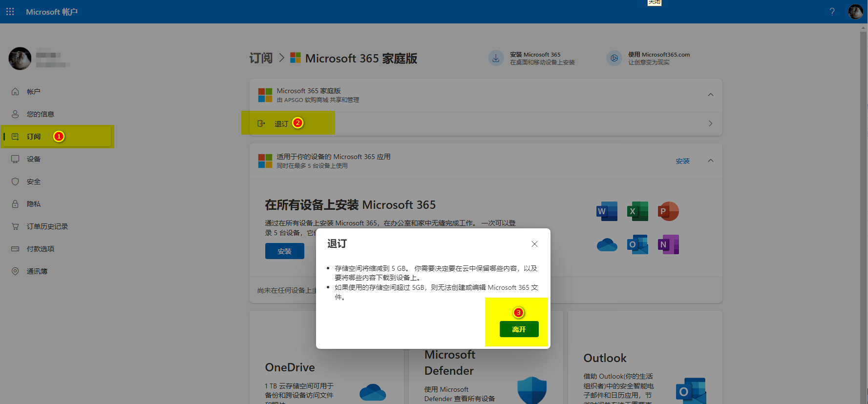
Task: Click the PowerPoint app icon
Action: pyautogui.click(x=668, y=211)
